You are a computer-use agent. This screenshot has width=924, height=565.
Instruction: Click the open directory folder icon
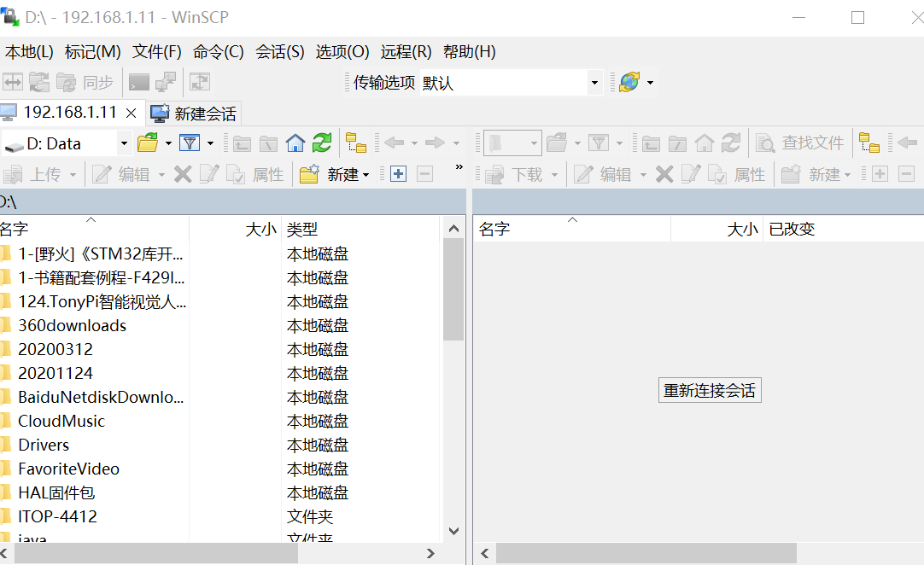pyautogui.click(x=148, y=144)
